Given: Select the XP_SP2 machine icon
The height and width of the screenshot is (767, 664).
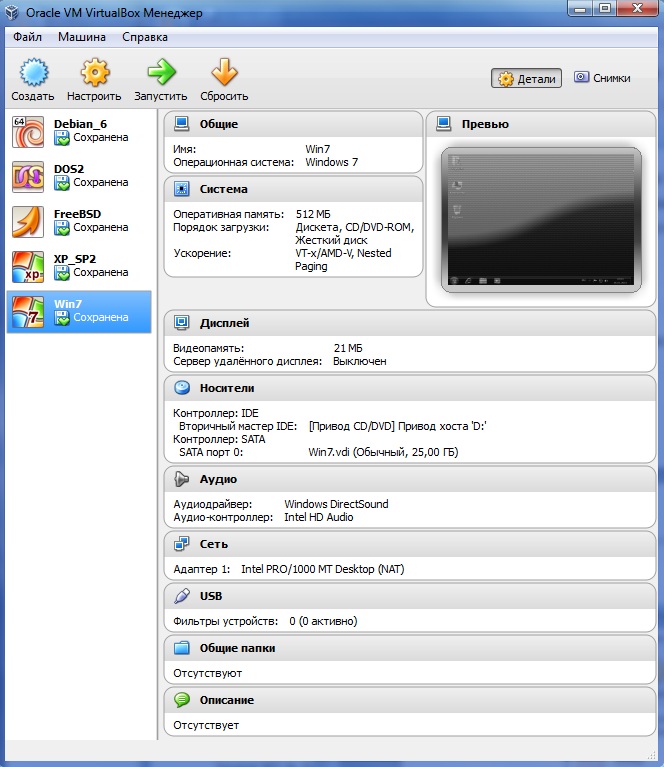Looking at the screenshot, I should pos(28,267).
